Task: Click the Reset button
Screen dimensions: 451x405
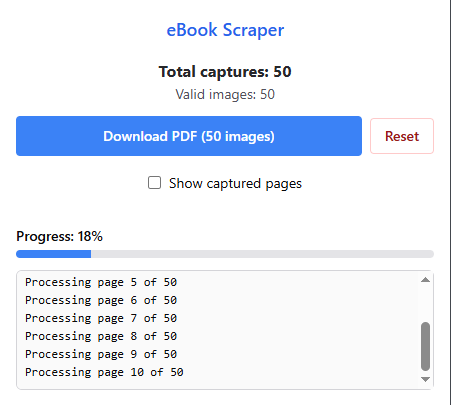Action: point(402,136)
